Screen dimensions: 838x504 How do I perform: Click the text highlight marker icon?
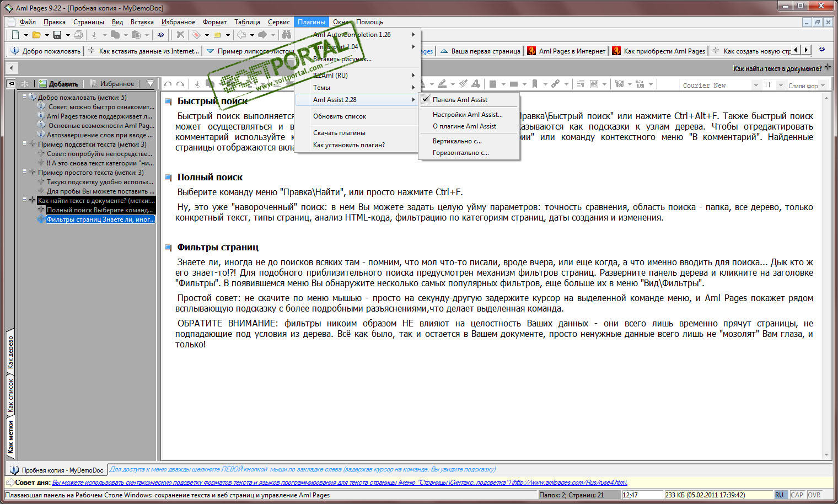pos(442,84)
